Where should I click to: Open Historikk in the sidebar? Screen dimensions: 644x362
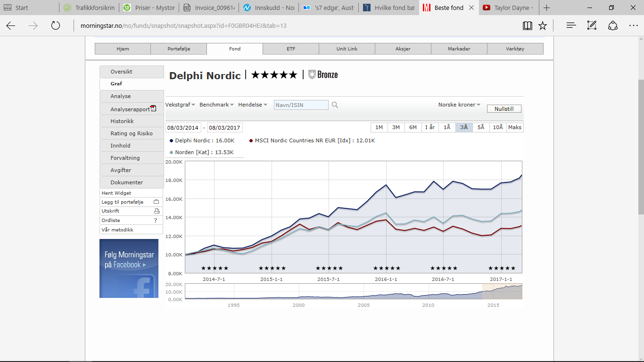(132, 121)
